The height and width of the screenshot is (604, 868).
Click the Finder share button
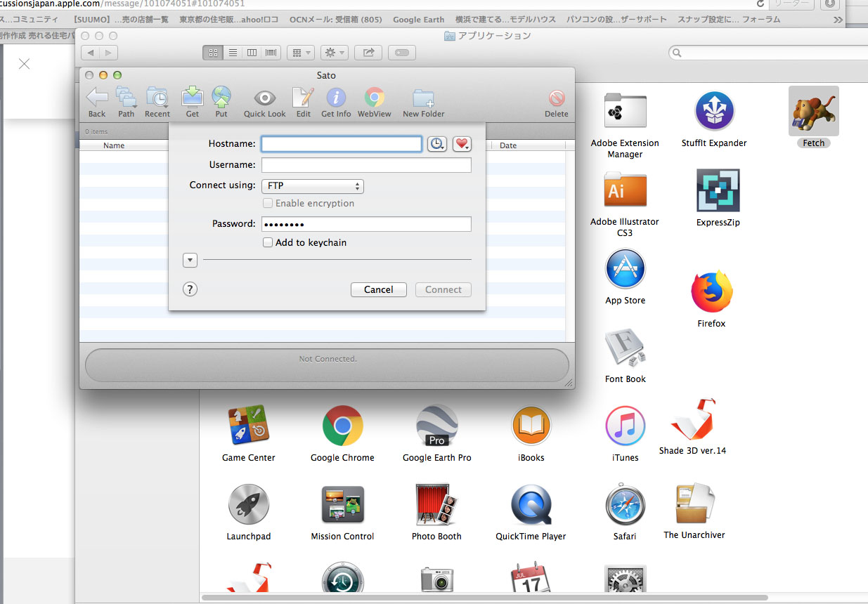tap(368, 53)
